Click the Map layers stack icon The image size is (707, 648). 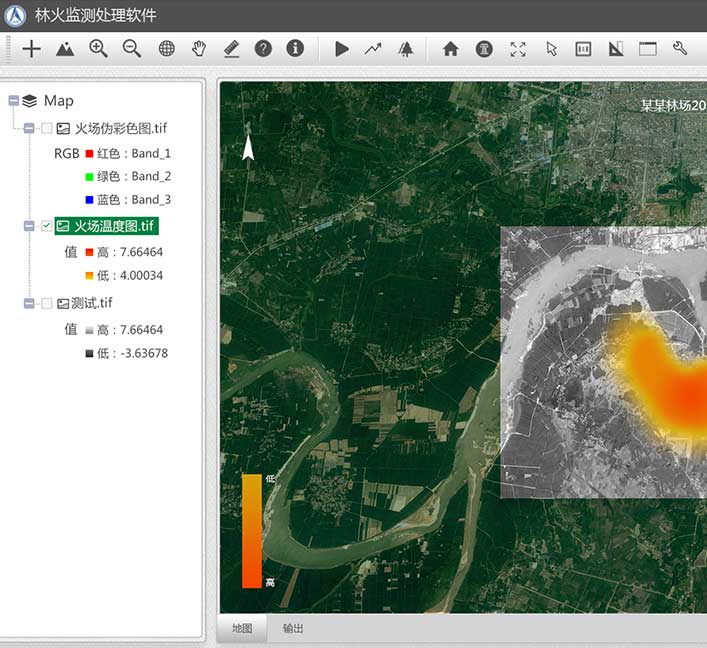pyautogui.click(x=30, y=101)
